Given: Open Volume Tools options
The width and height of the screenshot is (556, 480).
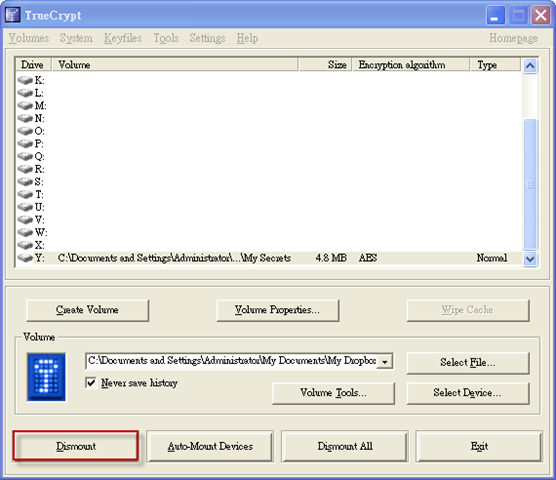Looking at the screenshot, I should pos(333,393).
